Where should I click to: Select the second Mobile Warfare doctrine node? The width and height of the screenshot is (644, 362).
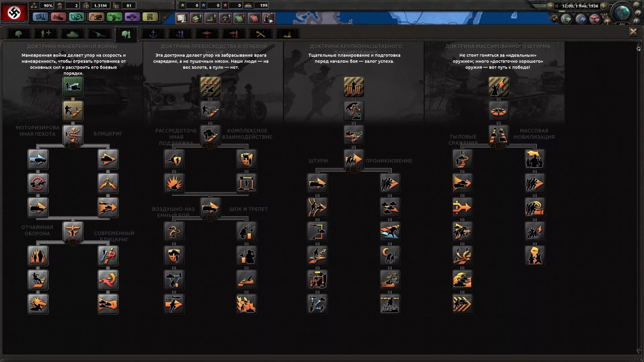[x=73, y=111]
